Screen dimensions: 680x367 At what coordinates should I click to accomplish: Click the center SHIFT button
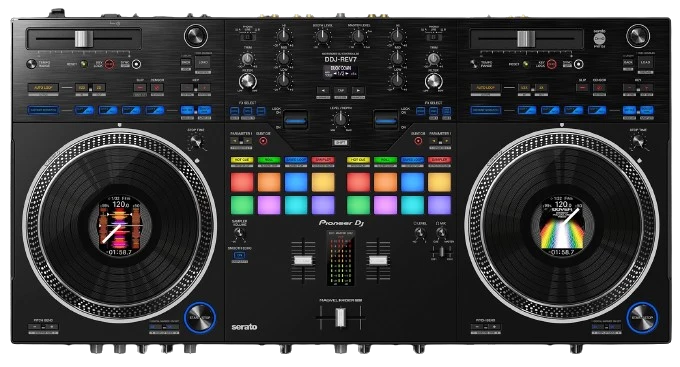[340, 142]
